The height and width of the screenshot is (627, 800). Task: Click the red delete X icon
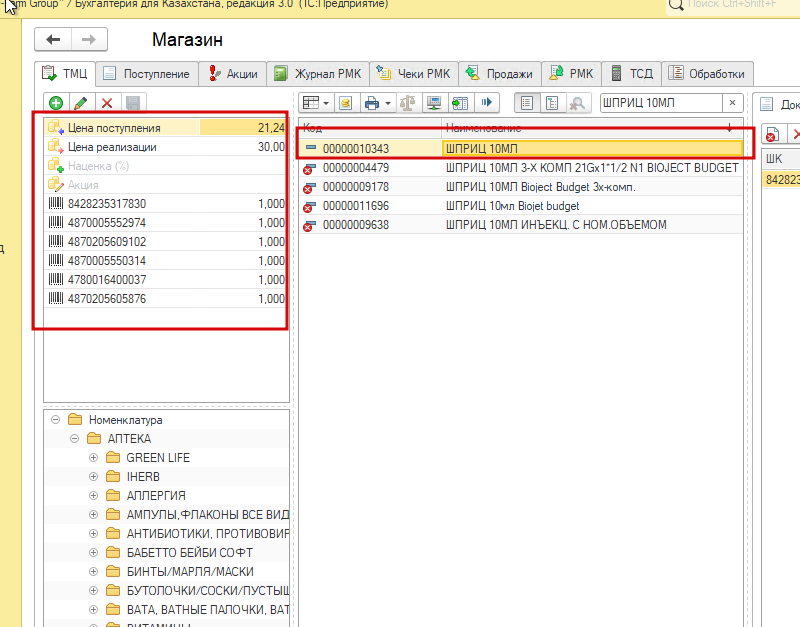coord(107,103)
